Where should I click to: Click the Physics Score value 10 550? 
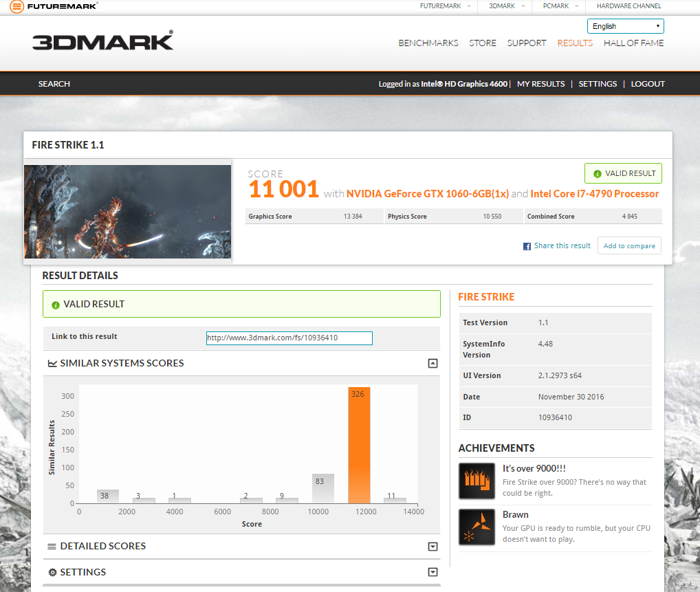[492, 217]
